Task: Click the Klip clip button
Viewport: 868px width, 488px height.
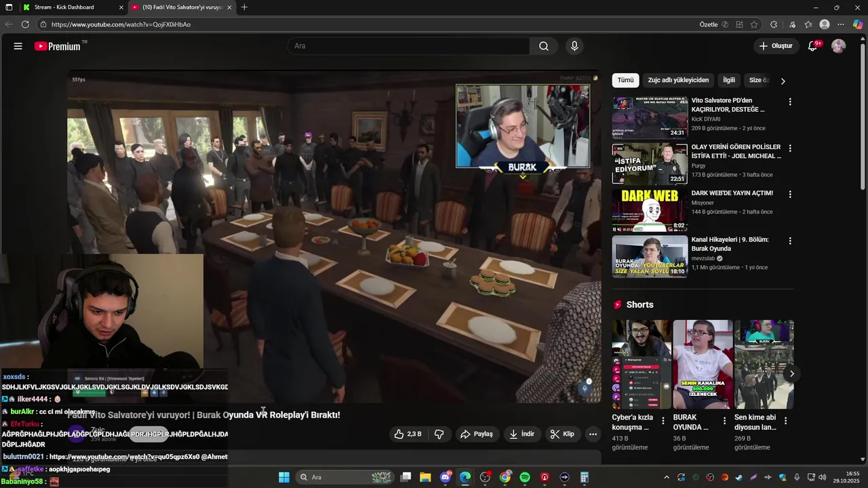Action: point(562,434)
